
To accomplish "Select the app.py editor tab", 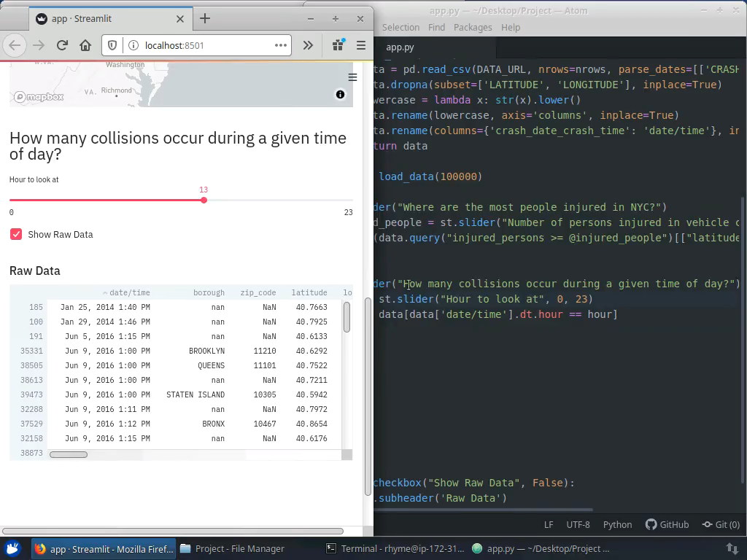I will (400, 47).
